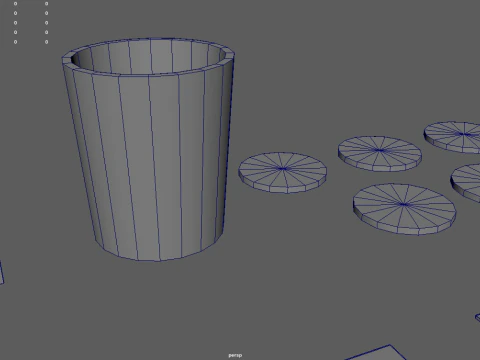This screenshot has width=480, height=360.
Task: Select the fully visible disc farthest from the camera
Action: click(380, 154)
